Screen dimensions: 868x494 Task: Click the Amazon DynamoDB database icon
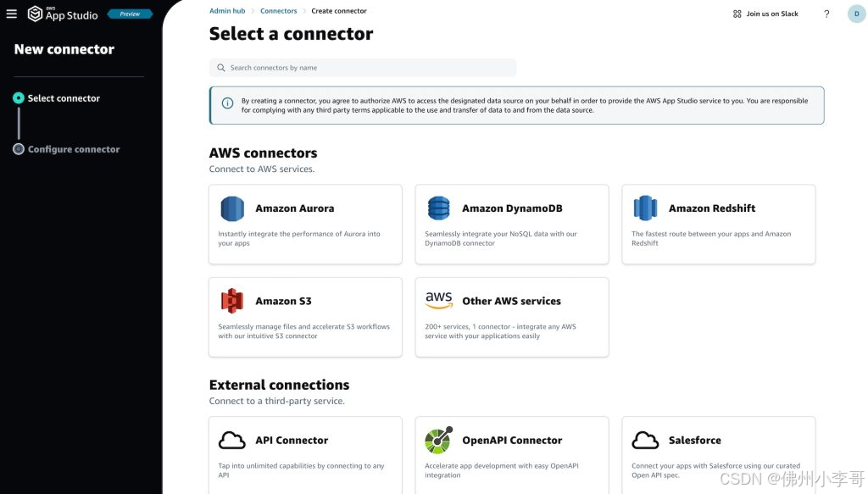(x=439, y=208)
